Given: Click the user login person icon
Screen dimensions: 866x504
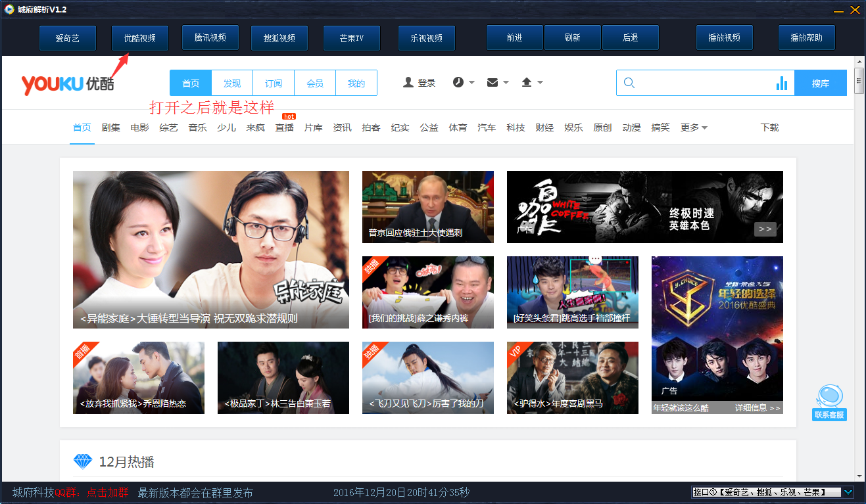Looking at the screenshot, I should click(408, 83).
